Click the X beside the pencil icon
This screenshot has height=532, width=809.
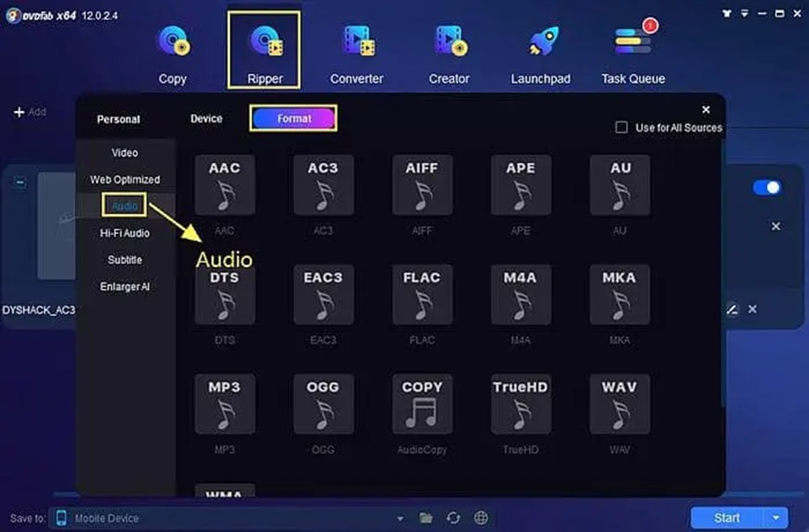[753, 309]
